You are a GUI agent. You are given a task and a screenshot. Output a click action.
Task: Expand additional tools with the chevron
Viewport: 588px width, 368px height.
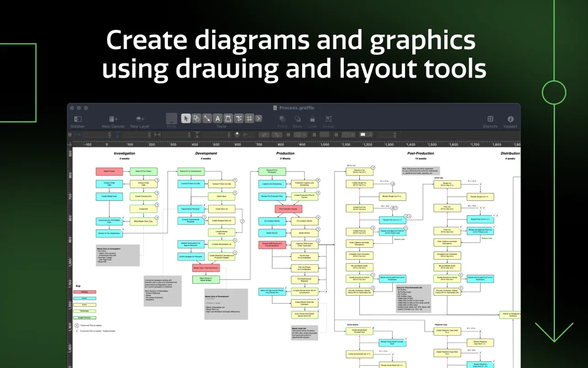[258, 118]
